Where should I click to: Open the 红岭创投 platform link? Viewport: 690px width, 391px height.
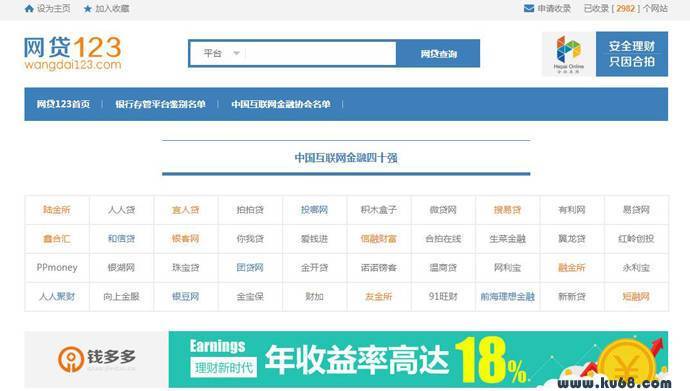[636, 239]
